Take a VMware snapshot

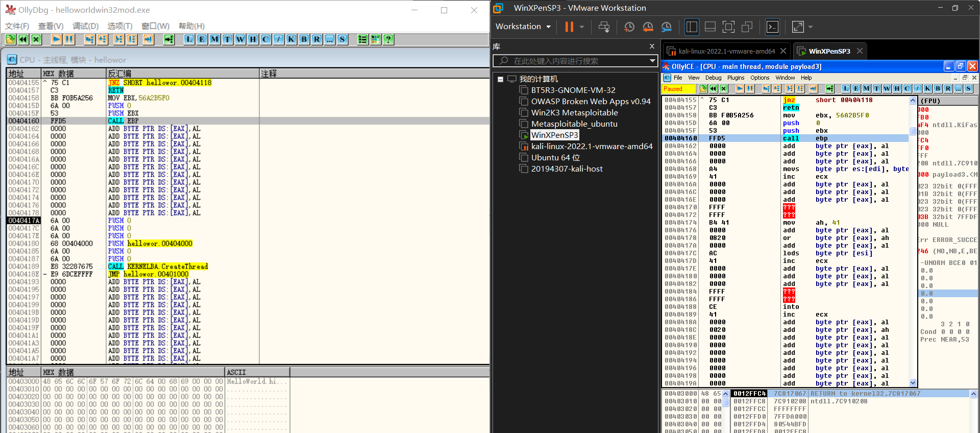click(629, 27)
